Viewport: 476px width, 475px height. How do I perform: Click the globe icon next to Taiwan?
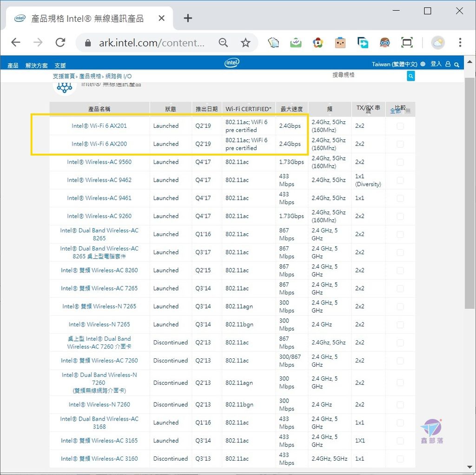click(423, 64)
